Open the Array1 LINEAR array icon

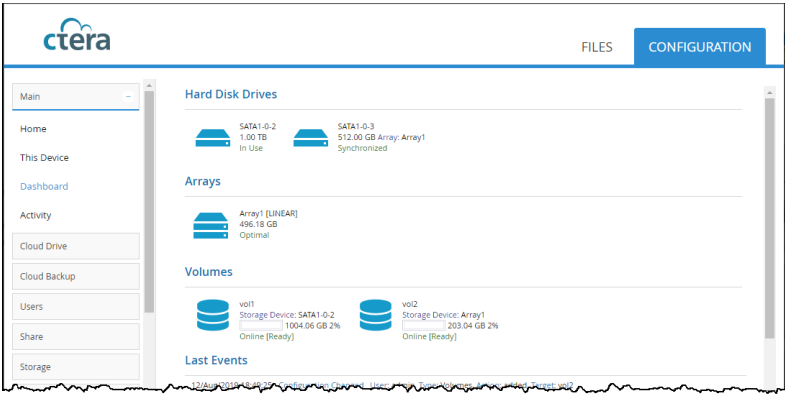pyautogui.click(x=211, y=225)
